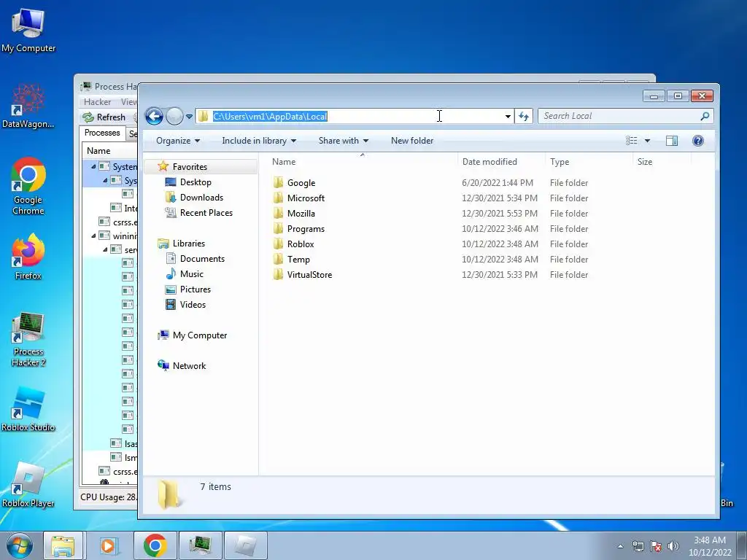Click the address bar path field
747x560 pixels.
pyautogui.click(x=355, y=116)
